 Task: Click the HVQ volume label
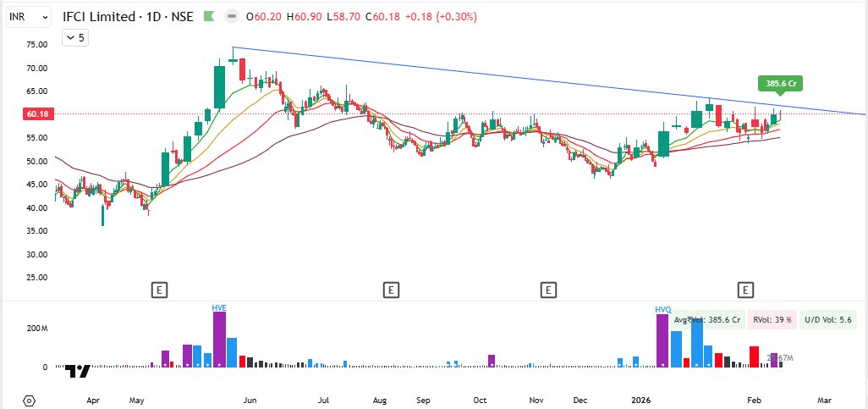[x=662, y=311]
